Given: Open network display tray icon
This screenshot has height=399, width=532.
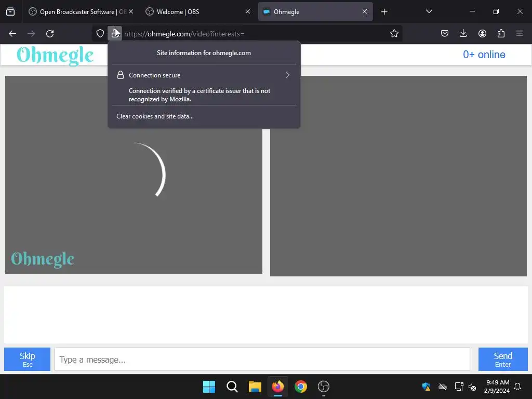Looking at the screenshot, I should coord(459,387).
